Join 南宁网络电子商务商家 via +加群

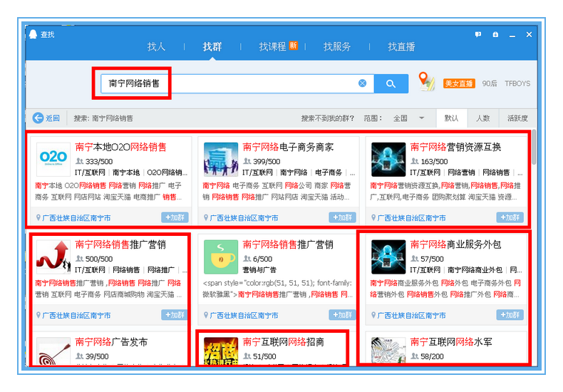pos(342,217)
